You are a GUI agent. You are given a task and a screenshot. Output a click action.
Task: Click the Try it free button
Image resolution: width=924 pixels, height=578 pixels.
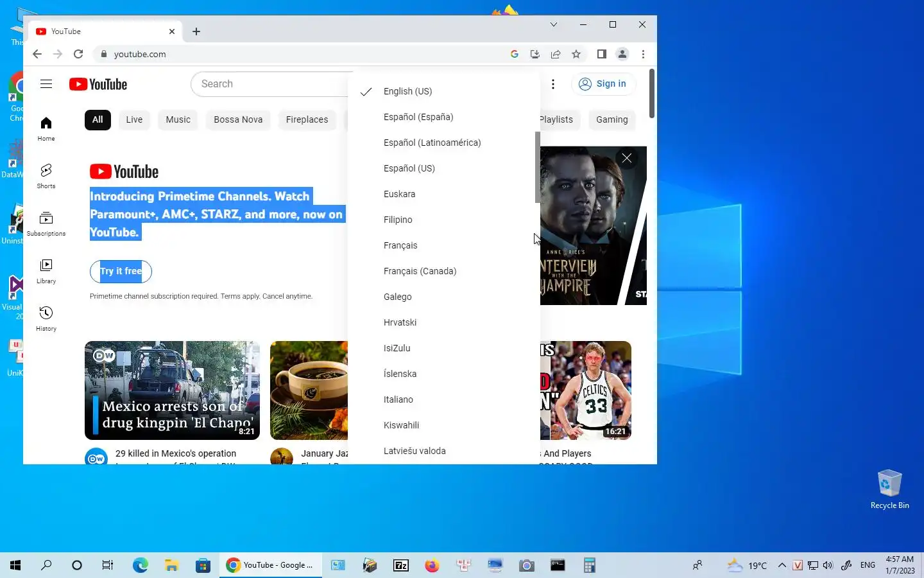(121, 271)
